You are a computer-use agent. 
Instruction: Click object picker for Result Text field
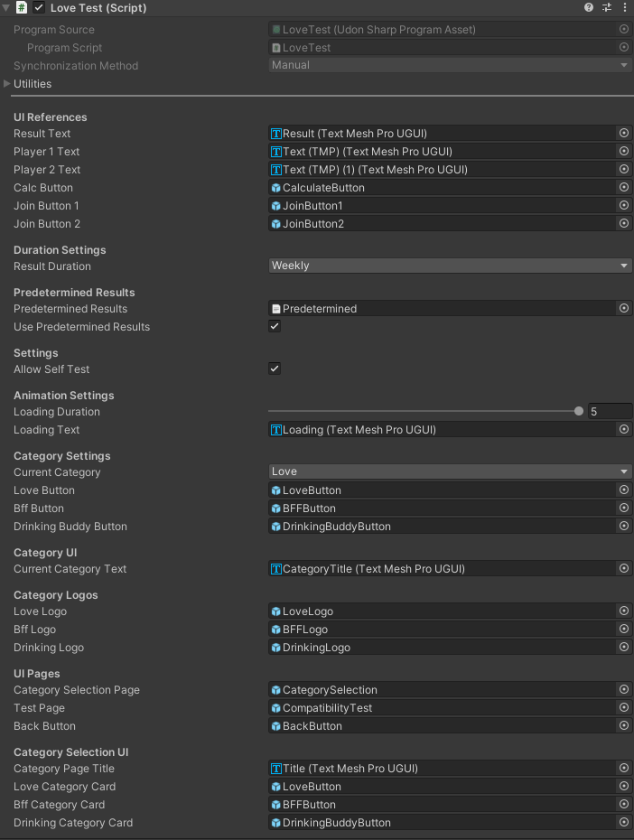point(623,134)
